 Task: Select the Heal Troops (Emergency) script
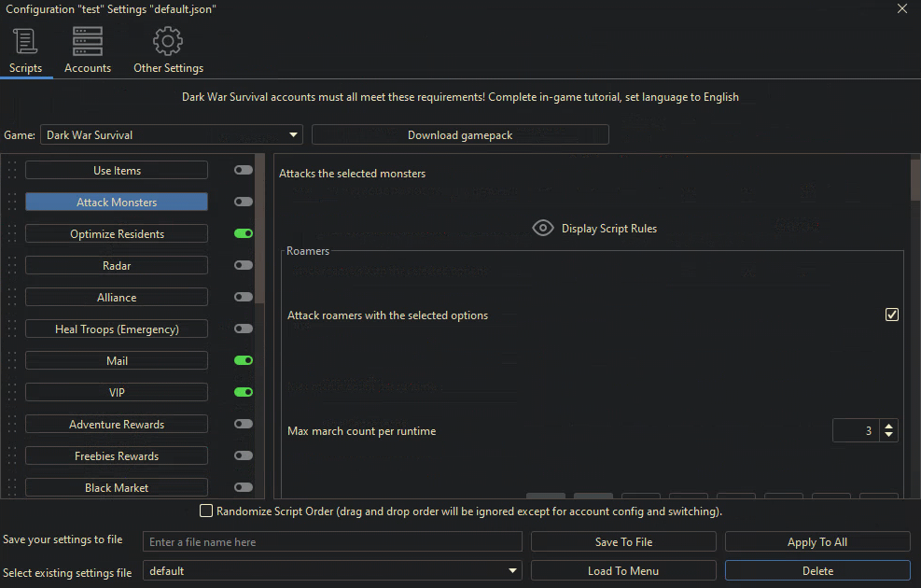tap(117, 329)
